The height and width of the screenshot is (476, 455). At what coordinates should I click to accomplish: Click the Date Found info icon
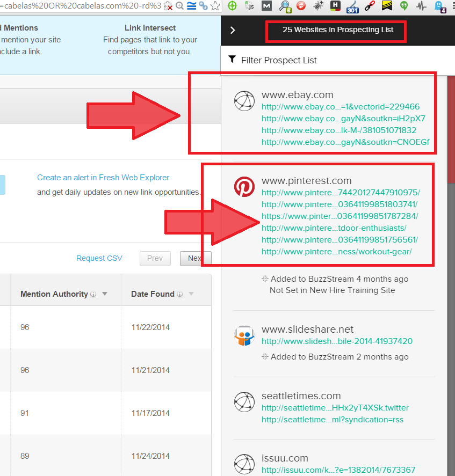(180, 294)
